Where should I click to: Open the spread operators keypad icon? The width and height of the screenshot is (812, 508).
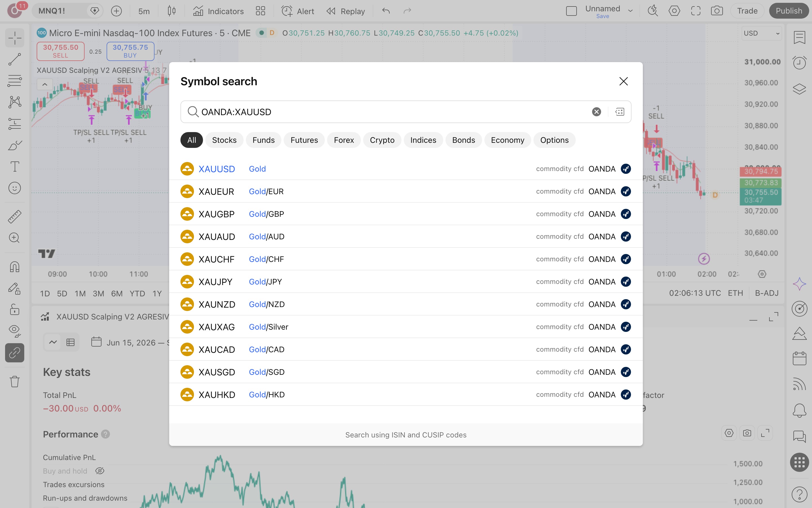620,112
